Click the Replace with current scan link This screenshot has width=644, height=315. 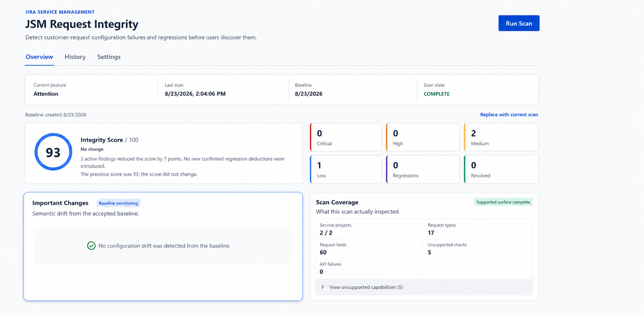pos(509,115)
